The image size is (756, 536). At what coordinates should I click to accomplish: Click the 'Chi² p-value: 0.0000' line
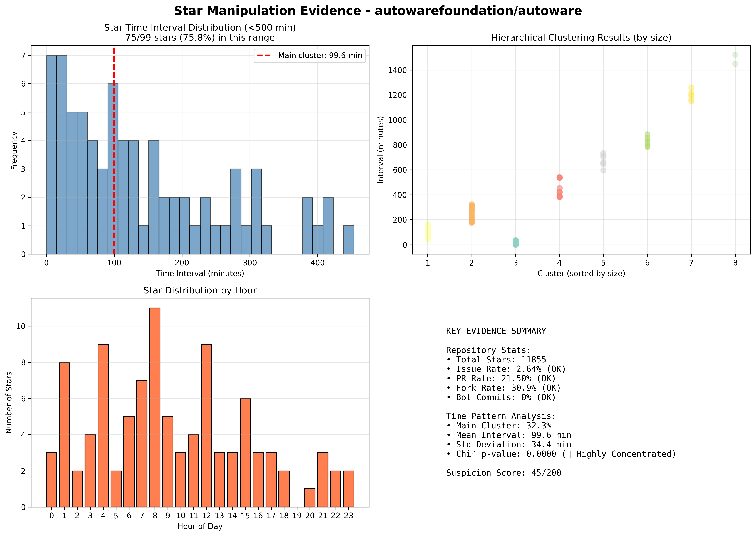point(501,454)
